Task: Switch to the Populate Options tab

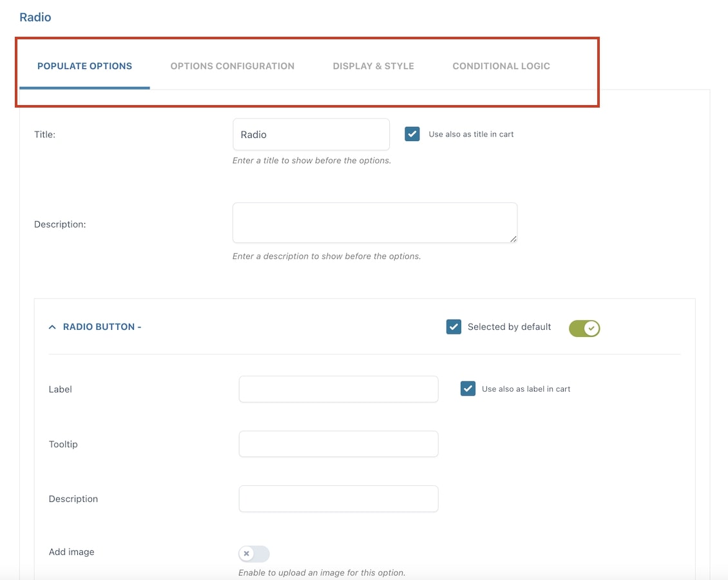Action: [x=84, y=66]
